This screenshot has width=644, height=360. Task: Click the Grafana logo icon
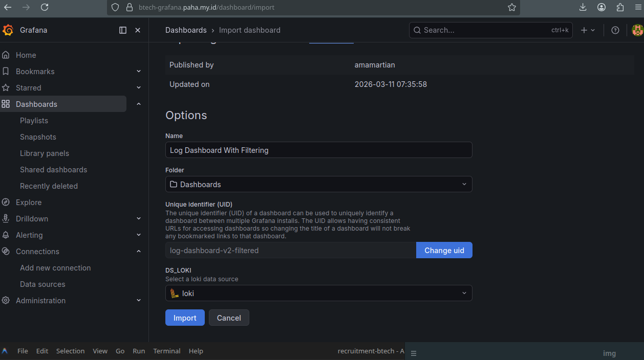(x=8, y=30)
